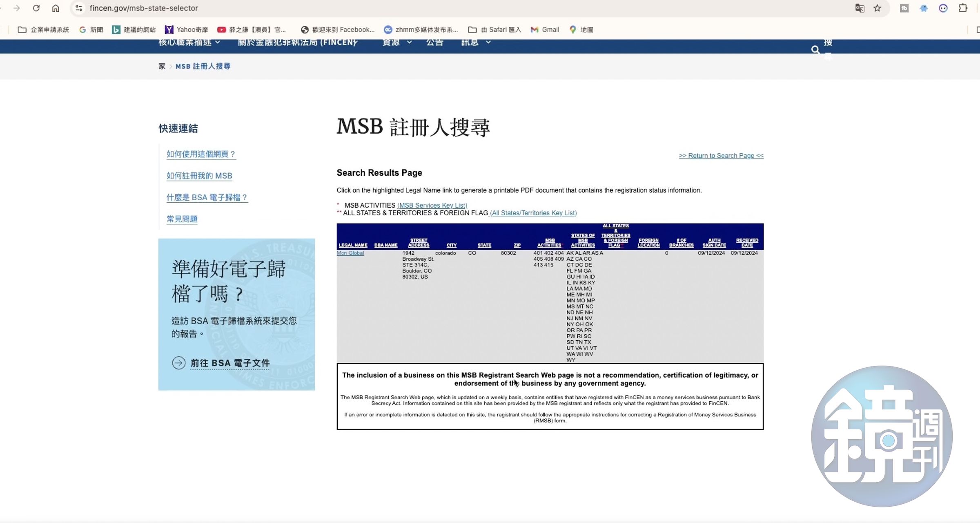Open the Bing 建議的網站 bookmark
980x523 pixels.
134,30
